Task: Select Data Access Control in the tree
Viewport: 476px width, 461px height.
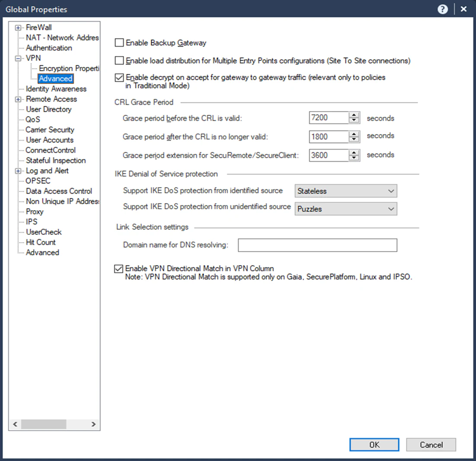Action: [59, 191]
